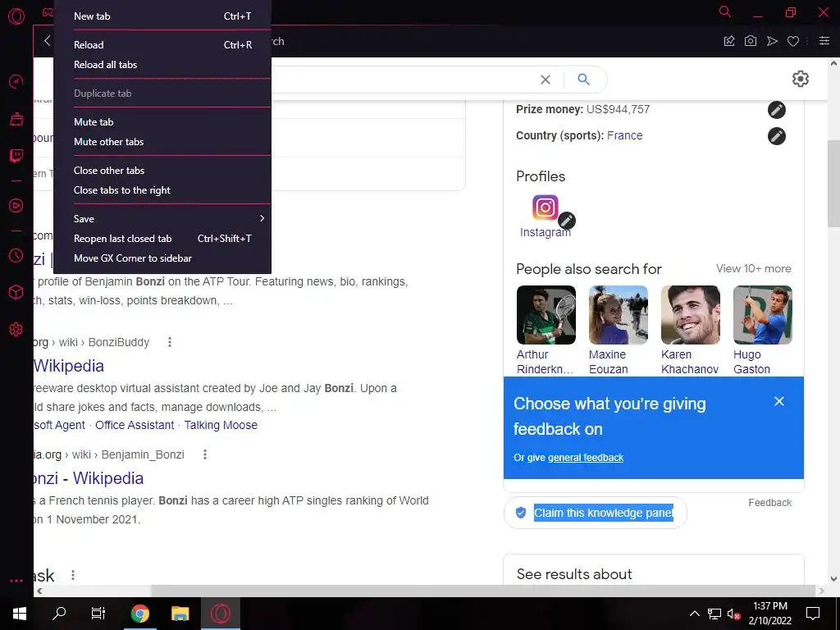Open File Explorer from taskbar
Image resolution: width=840 pixels, height=630 pixels.
[180, 614]
